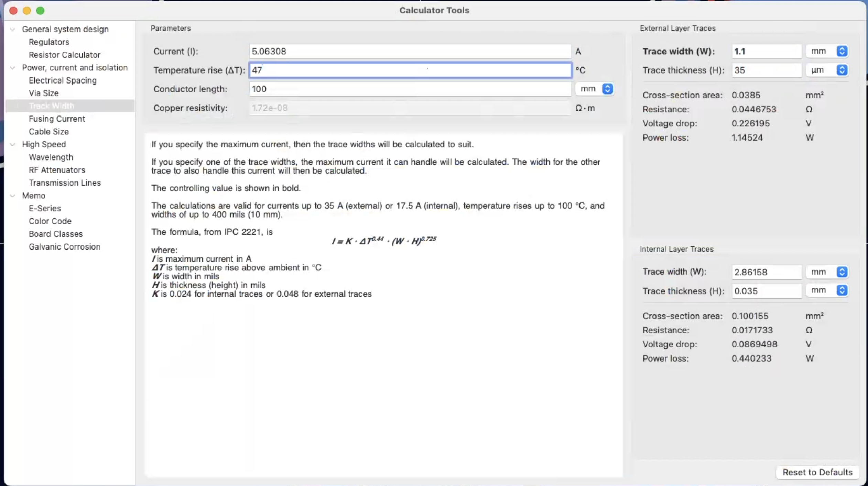
Task: Open the Transmission Lines calculator
Action: pyautogui.click(x=65, y=183)
